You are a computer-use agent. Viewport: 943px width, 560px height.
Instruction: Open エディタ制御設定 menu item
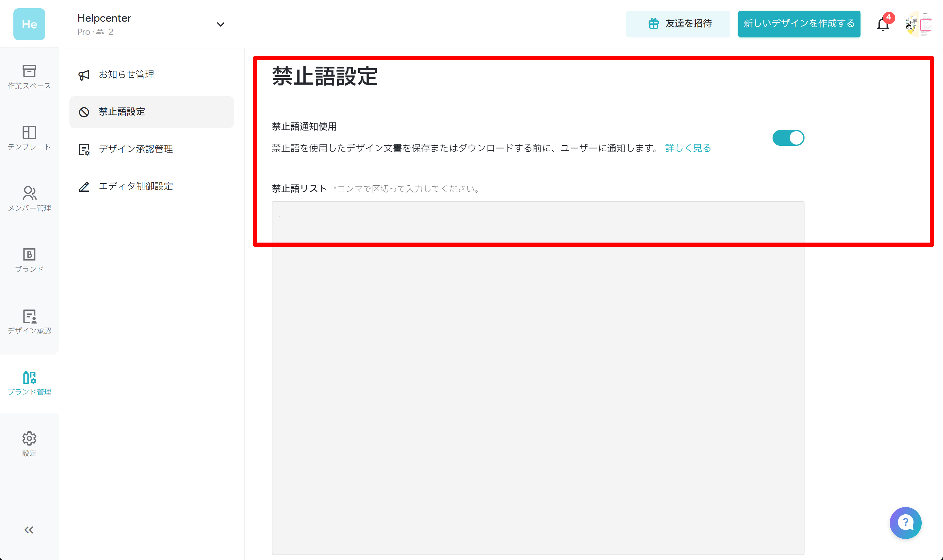152,187
